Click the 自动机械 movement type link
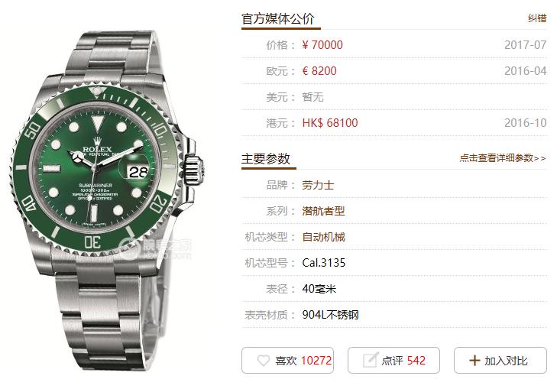The width and height of the screenshot is (557, 392). [323, 237]
